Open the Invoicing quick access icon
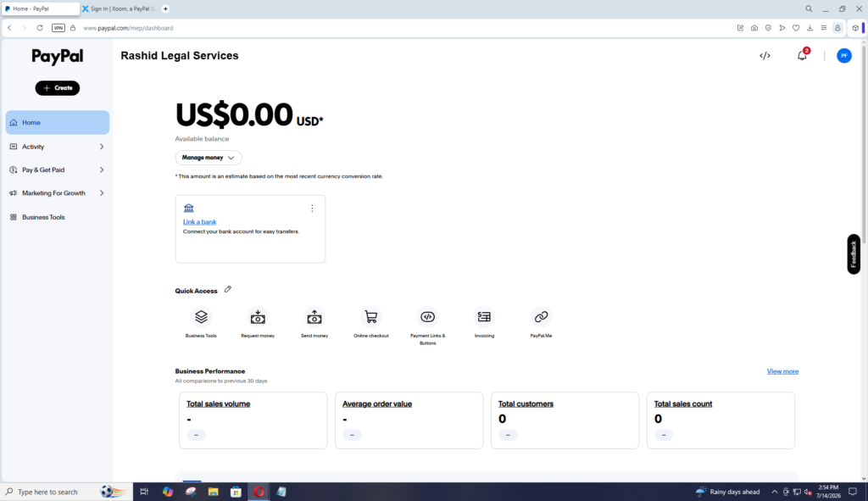868x501 pixels. [x=484, y=317]
